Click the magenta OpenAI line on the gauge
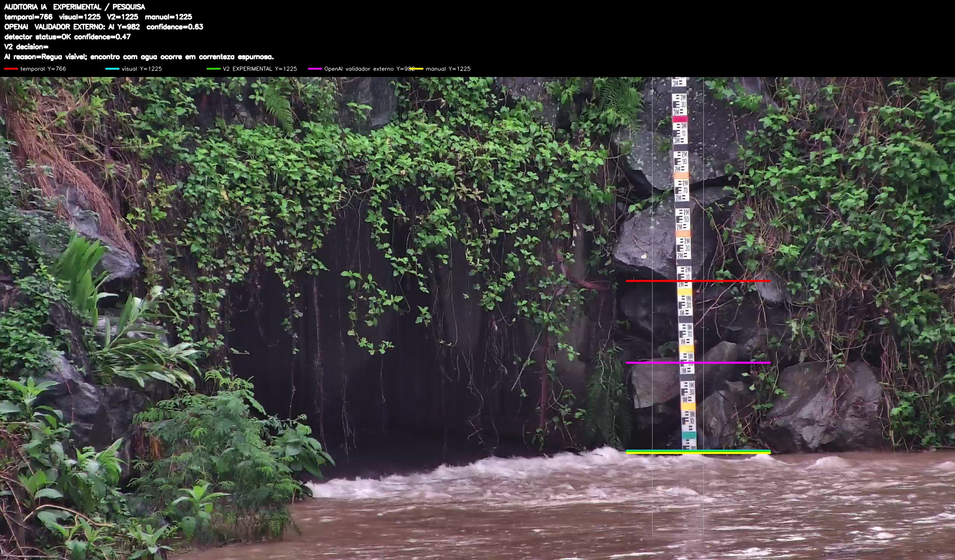 tap(698, 363)
